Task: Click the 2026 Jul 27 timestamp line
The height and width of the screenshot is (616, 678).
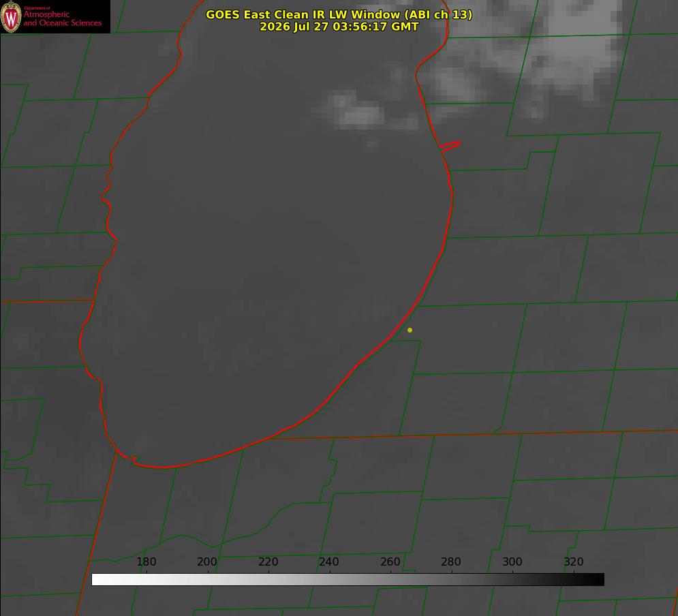Action: click(339, 27)
